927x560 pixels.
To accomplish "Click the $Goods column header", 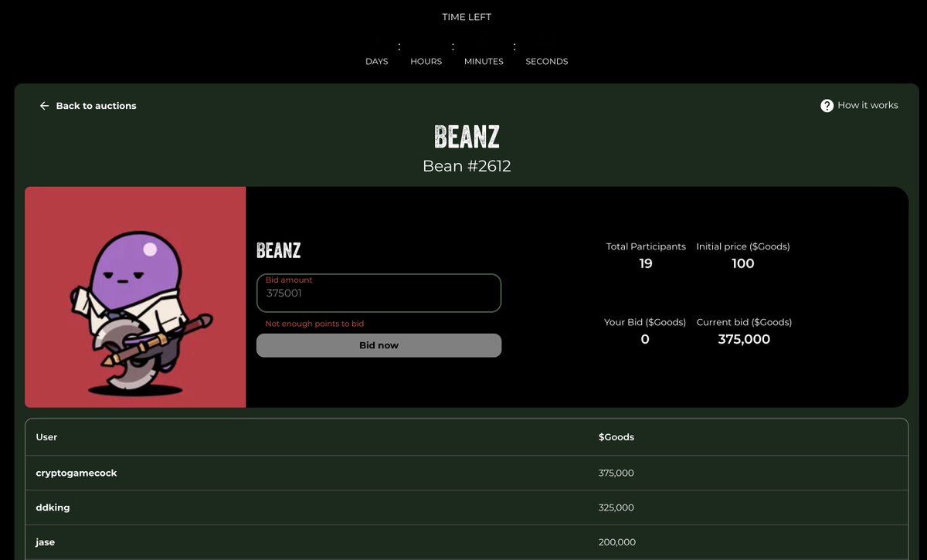I will (616, 437).
